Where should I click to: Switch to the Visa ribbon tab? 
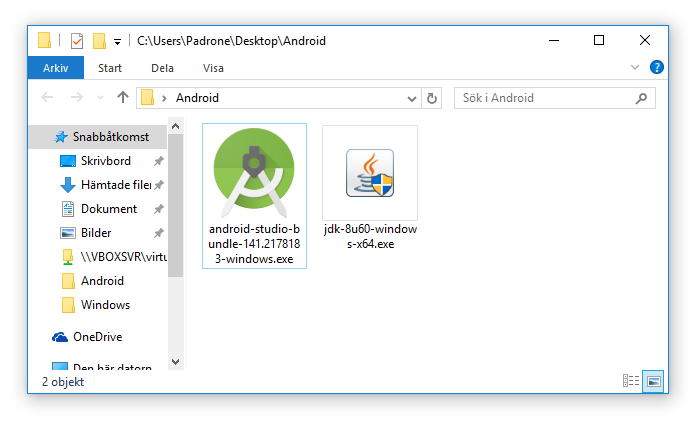click(213, 68)
